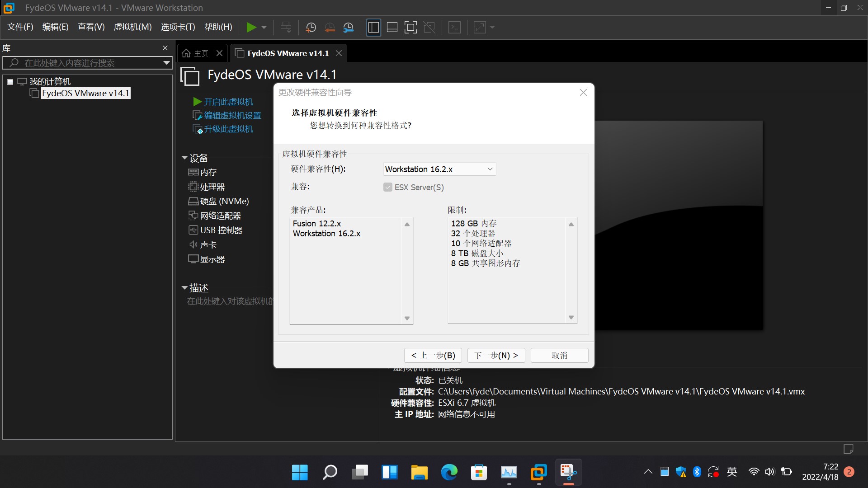Click up arrow of 兼容产品 list scrollbar
868x488 pixels.
pos(407,224)
